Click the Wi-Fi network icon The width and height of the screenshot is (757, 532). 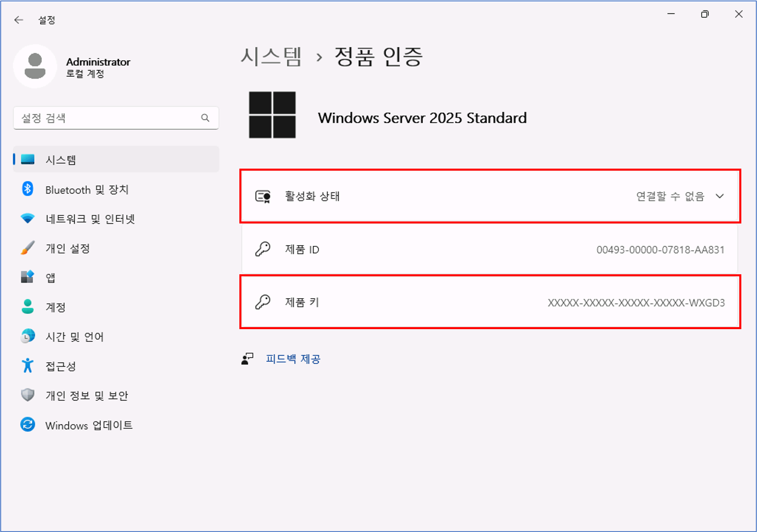click(28, 218)
